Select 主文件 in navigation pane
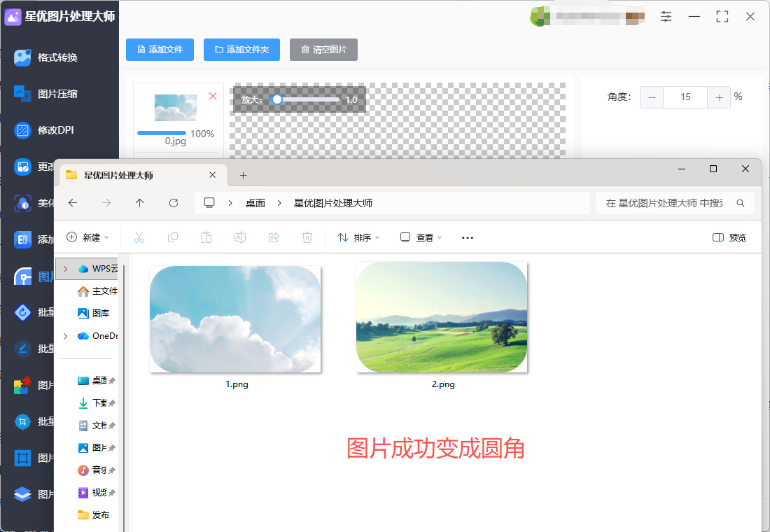The width and height of the screenshot is (770, 532). pyautogui.click(x=98, y=291)
